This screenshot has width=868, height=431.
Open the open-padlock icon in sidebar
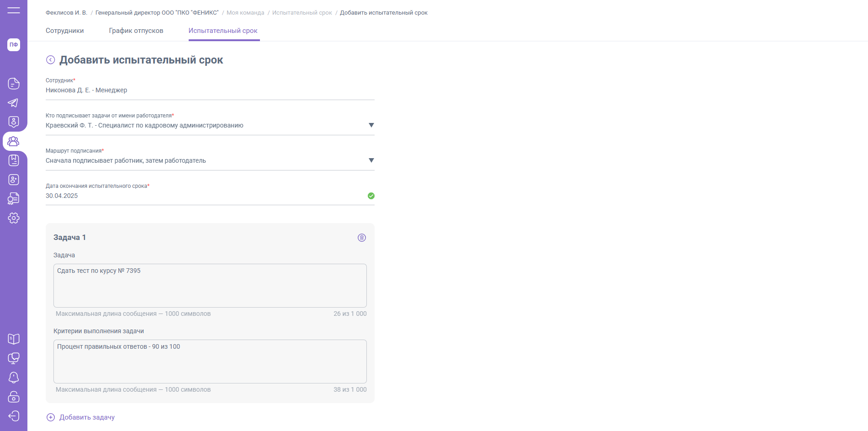pyautogui.click(x=14, y=397)
